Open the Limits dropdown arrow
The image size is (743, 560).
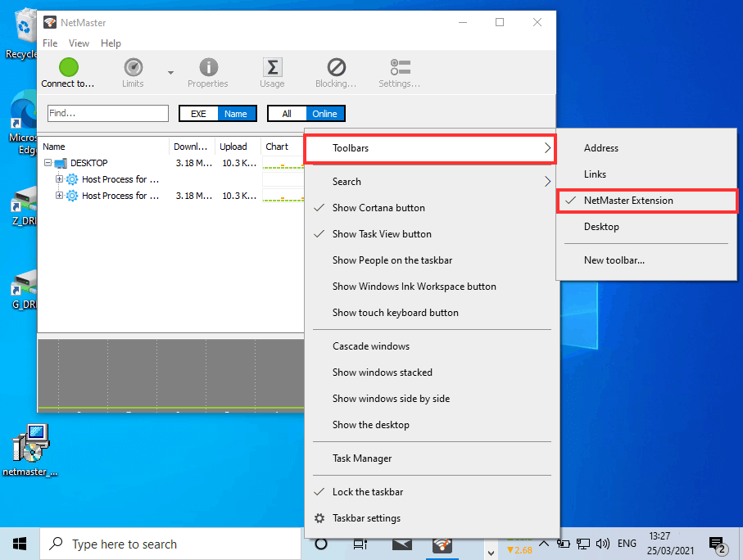pos(170,73)
